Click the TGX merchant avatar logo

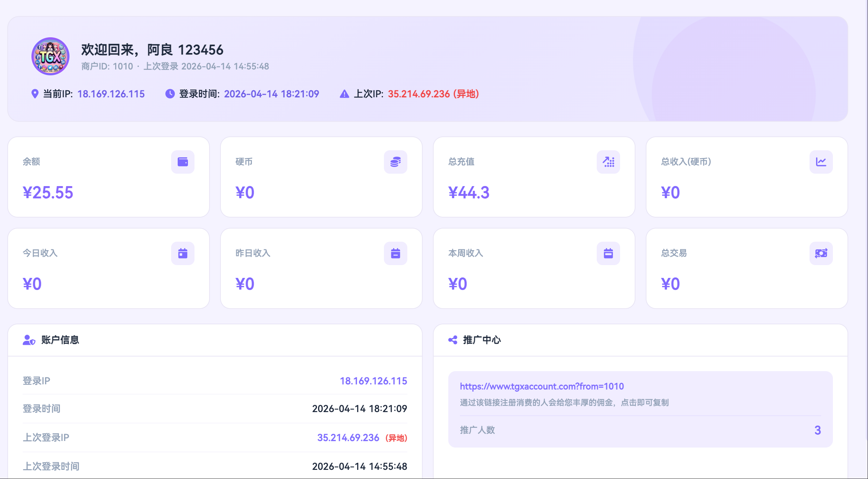pyautogui.click(x=50, y=56)
